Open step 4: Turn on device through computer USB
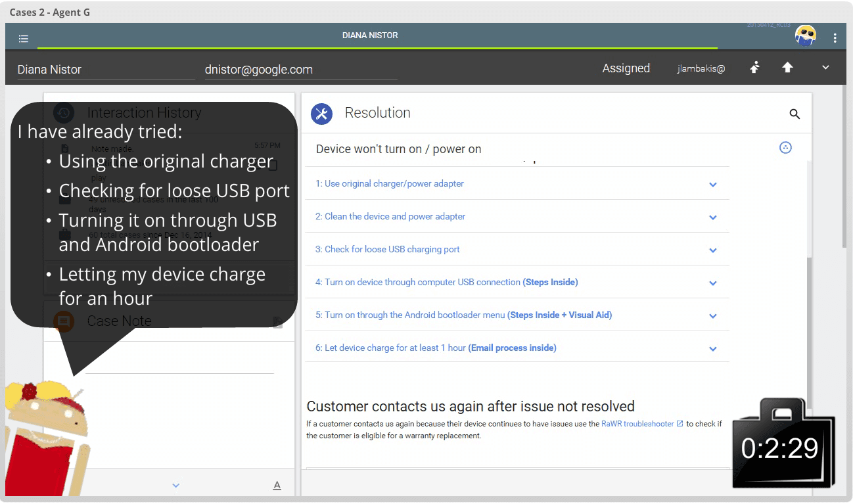This screenshot has height=504, width=853. click(x=446, y=282)
